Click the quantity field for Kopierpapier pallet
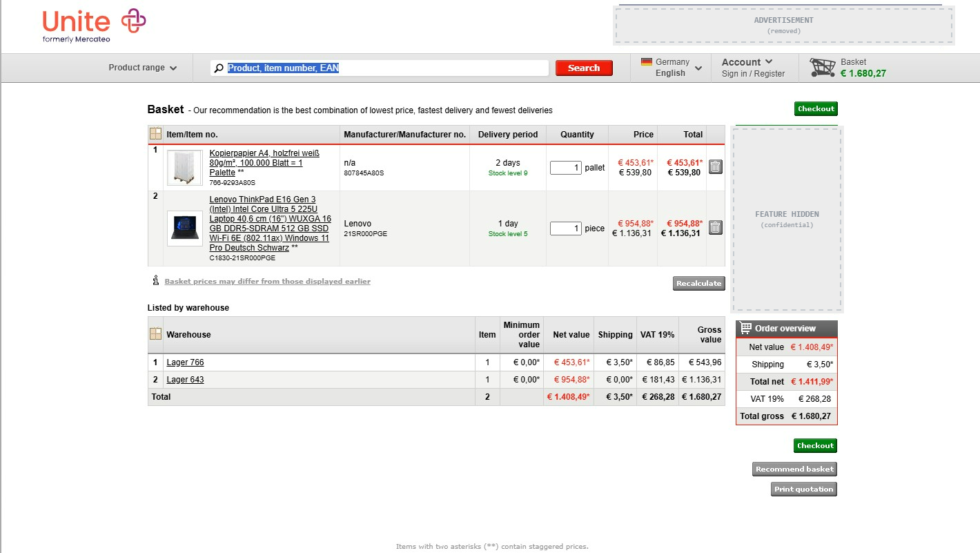 tap(566, 168)
